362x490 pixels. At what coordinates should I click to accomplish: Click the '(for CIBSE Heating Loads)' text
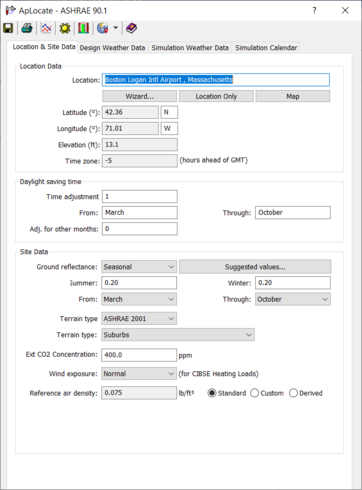tap(218, 374)
